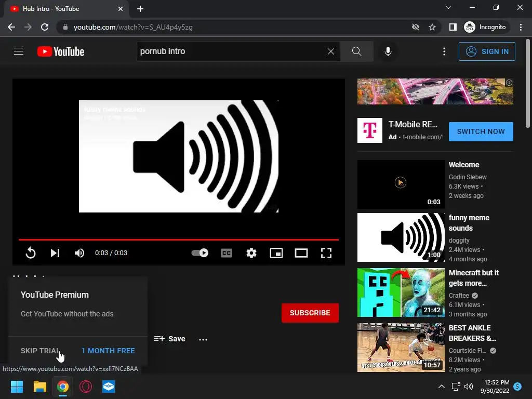Toggle closed captions CC button
Viewport: 532px width, 399px height.
click(x=227, y=253)
